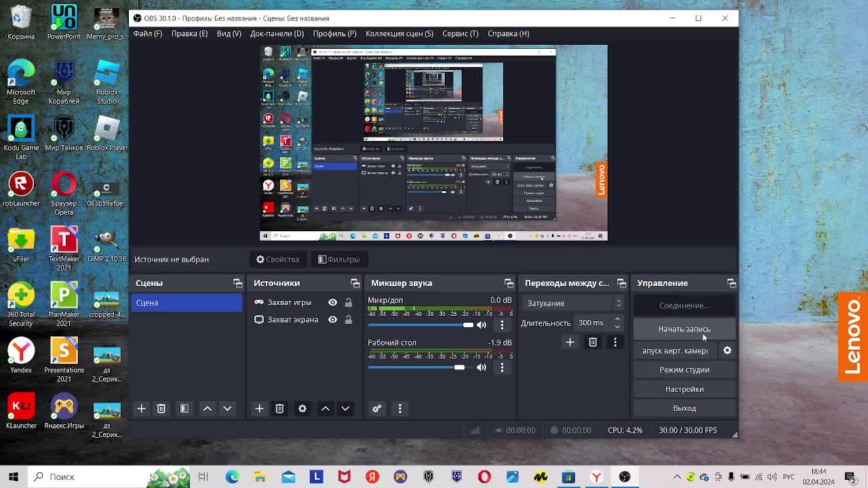The width and height of the screenshot is (868, 488).
Task: Open Opera from the taskbar
Action: click(484, 476)
